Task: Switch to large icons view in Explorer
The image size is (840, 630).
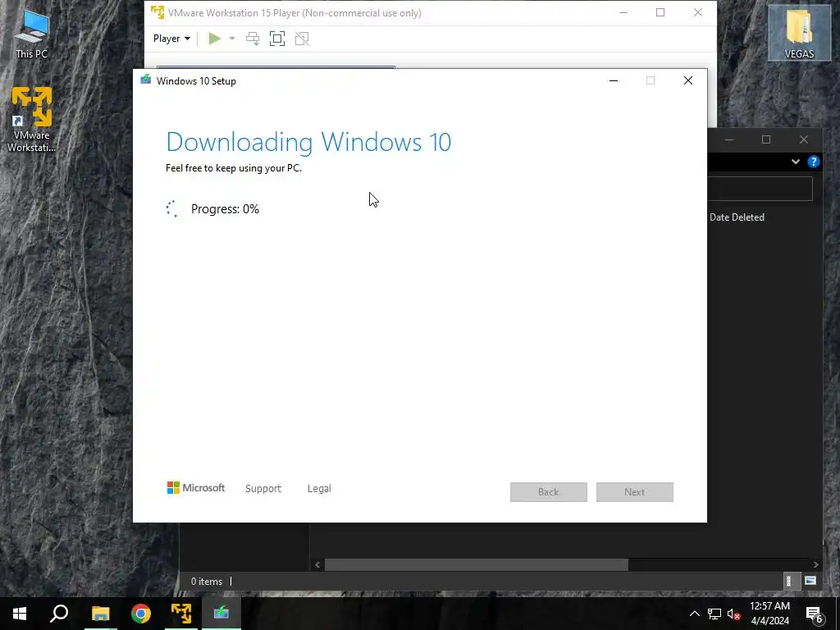Action: point(810,581)
